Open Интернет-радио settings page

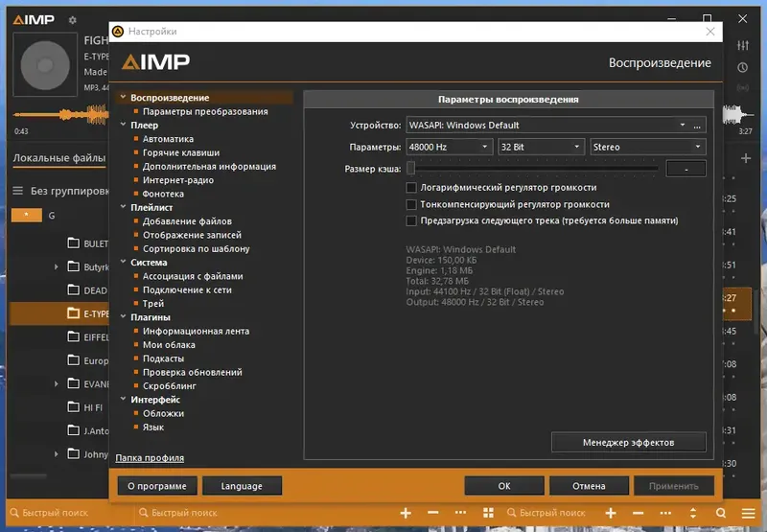click(x=178, y=180)
